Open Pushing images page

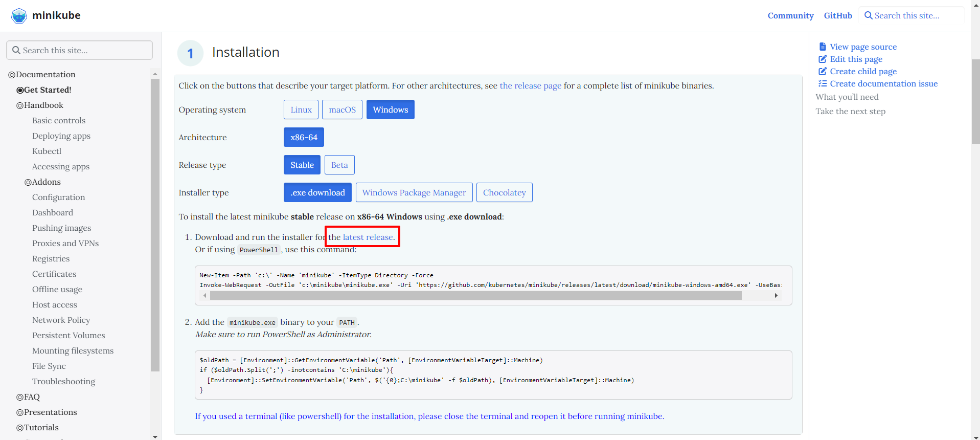61,228
